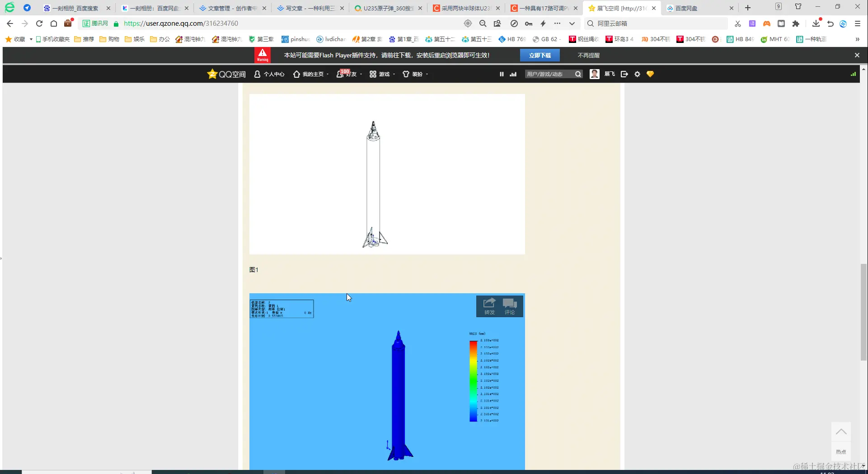Go back to the previous page
The height and width of the screenshot is (474, 868).
coord(10,23)
